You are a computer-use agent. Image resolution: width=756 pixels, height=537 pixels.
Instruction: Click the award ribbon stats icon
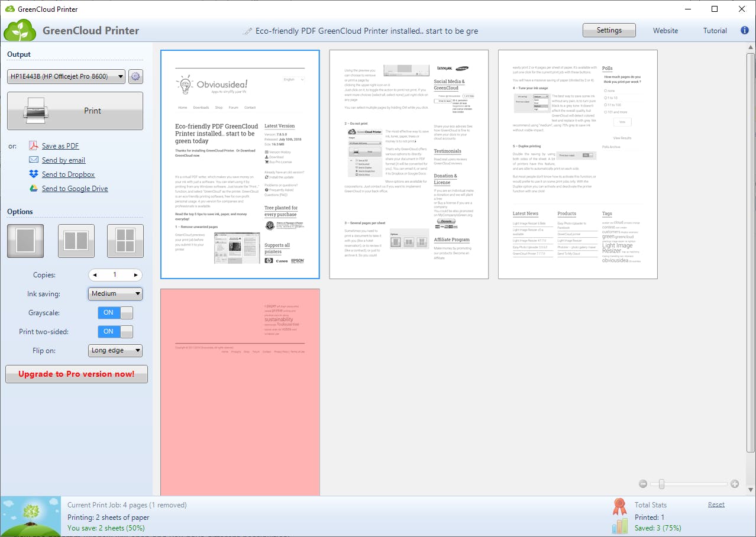(619, 506)
